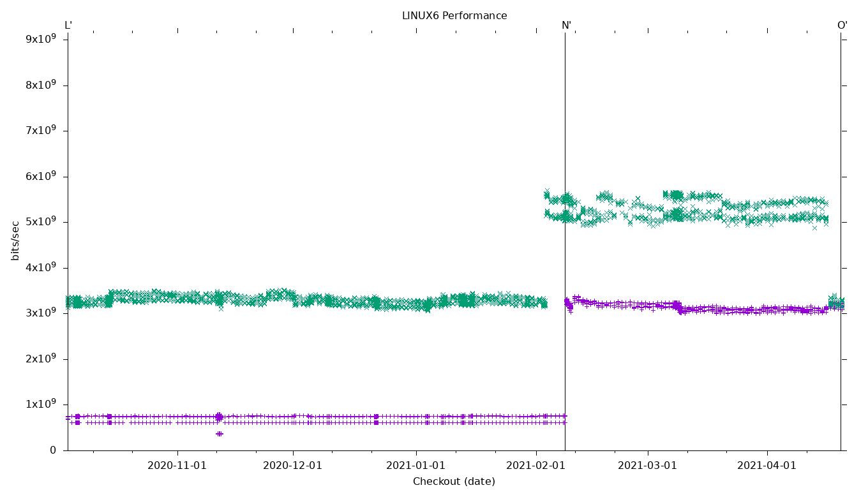Click the bits/sec y-axis label

(x=15, y=241)
